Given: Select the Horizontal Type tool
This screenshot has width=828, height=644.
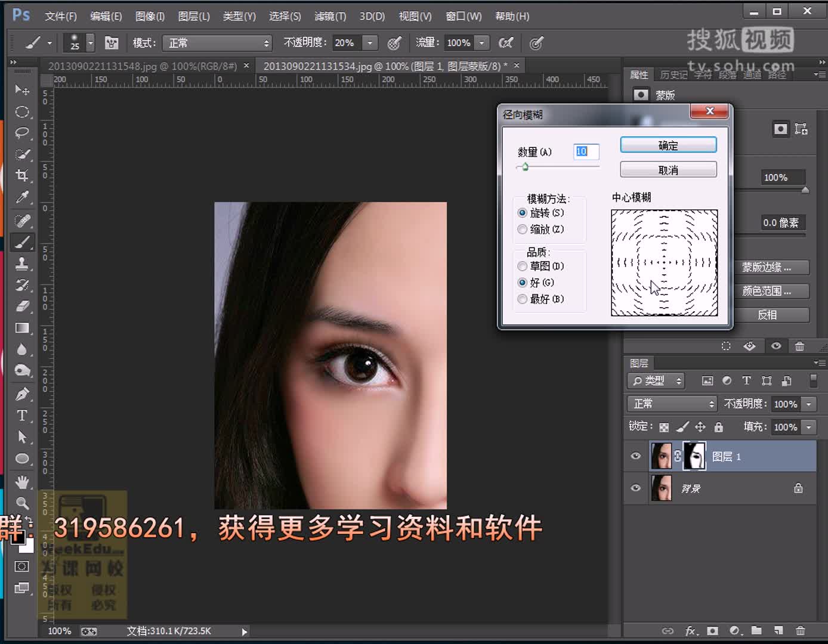Looking at the screenshot, I should click(22, 415).
